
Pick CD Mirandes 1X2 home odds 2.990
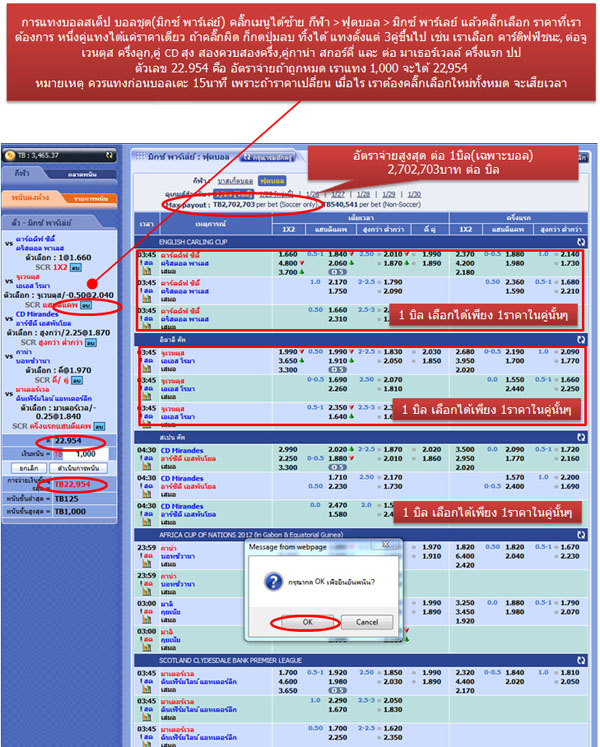pyautogui.click(x=287, y=450)
